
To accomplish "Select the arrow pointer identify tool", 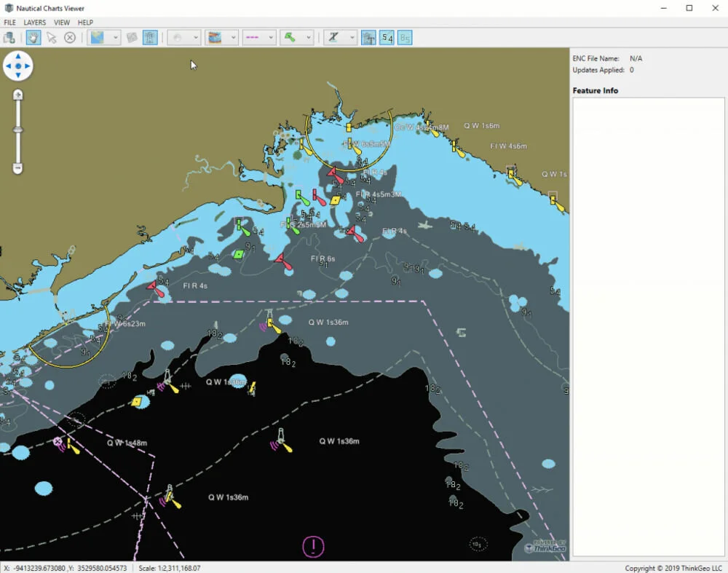I will pyautogui.click(x=52, y=38).
